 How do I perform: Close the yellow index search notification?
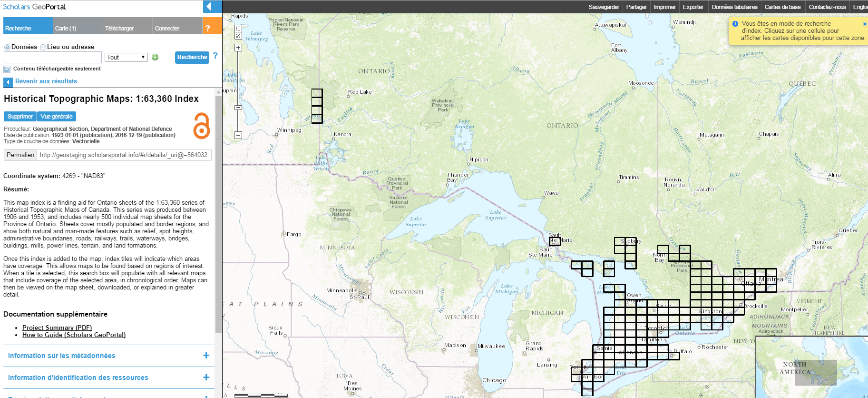(865, 24)
